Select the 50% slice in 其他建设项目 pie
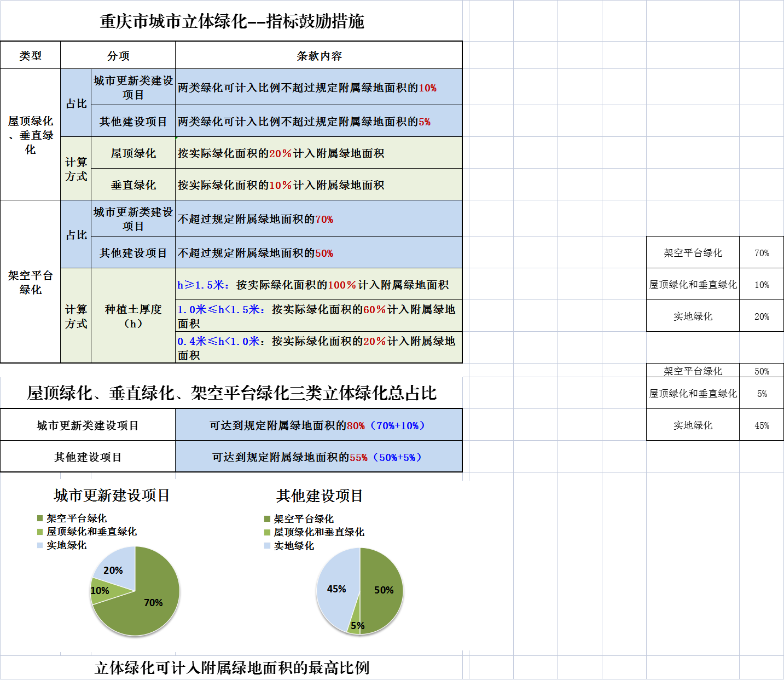784x680 pixels. coord(382,590)
